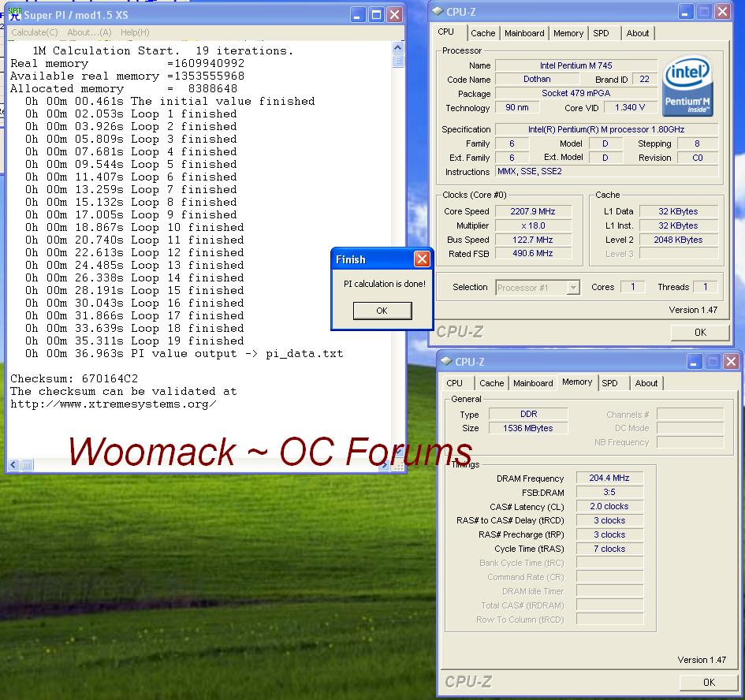Switch to Cache tab in top CPU-Z
Screen dimensions: 745x700
(x=482, y=33)
